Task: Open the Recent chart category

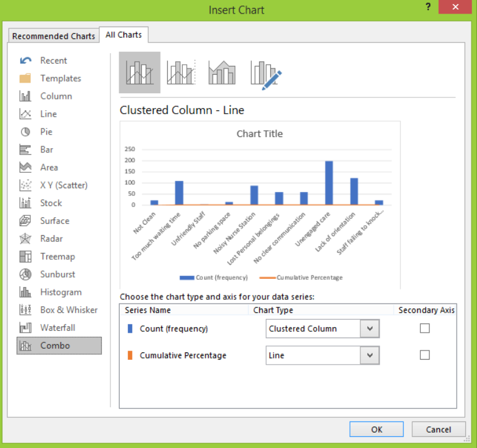Action: click(x=59, y=60)
